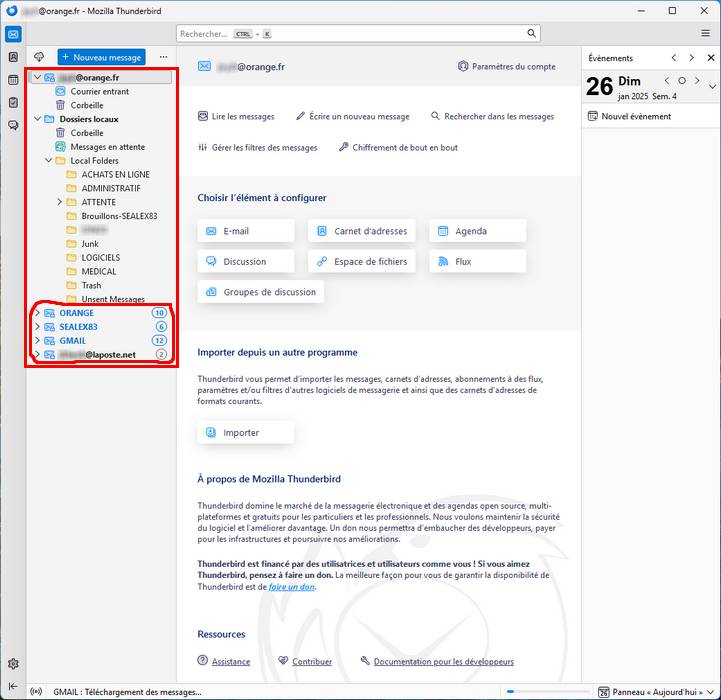
Task: Open the Address Book space icon
Action: point(13,57)
